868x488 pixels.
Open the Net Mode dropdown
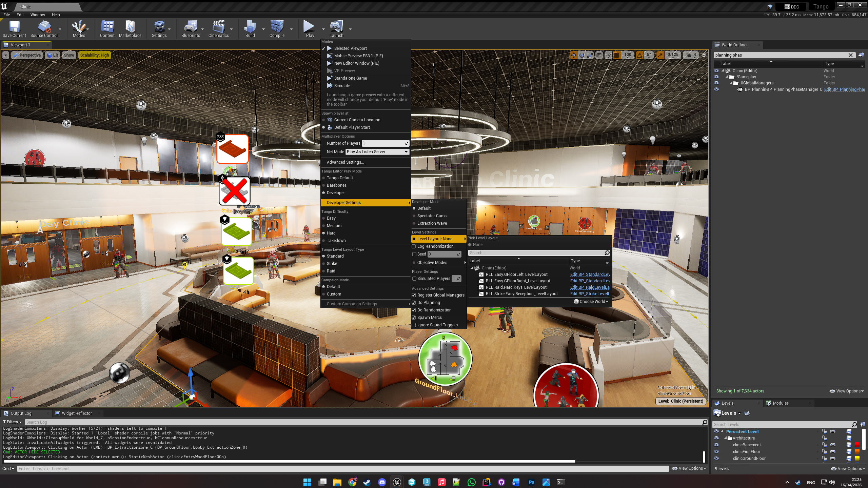click(377, 152)
